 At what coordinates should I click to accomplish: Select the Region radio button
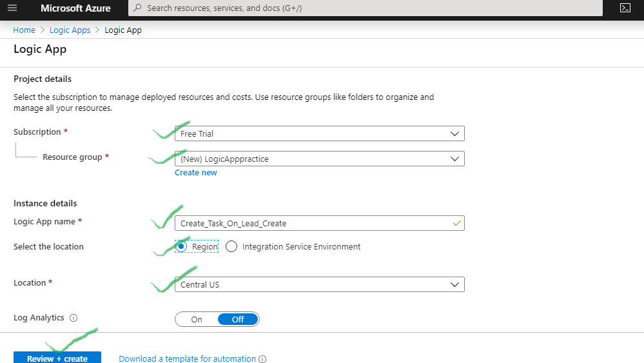click(x=181, y=246)
